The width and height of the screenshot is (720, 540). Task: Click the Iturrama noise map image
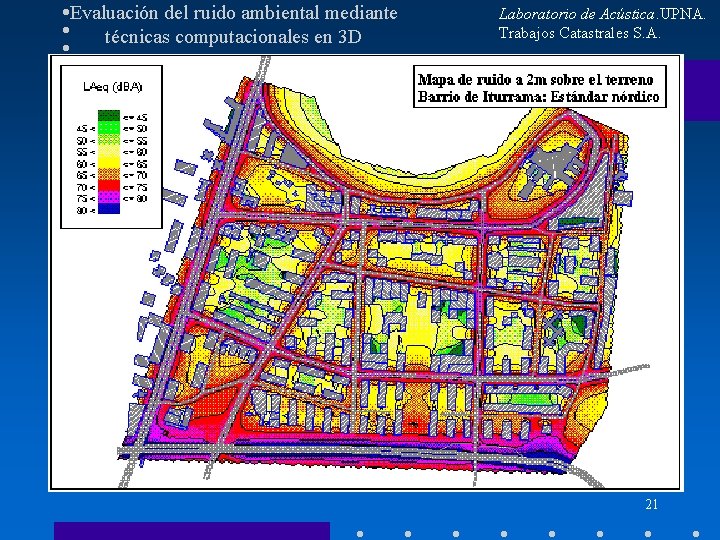pos(366,273)
